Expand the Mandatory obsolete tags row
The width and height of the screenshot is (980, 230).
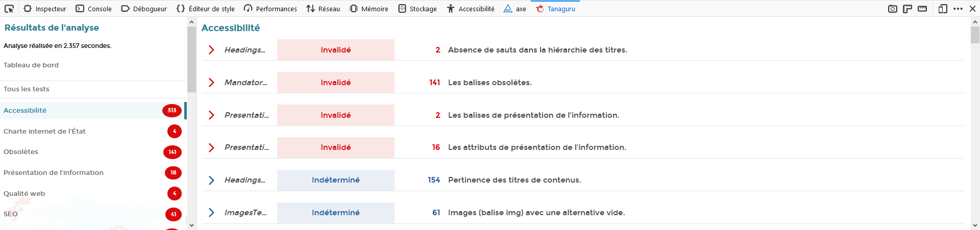click(211, 83)
